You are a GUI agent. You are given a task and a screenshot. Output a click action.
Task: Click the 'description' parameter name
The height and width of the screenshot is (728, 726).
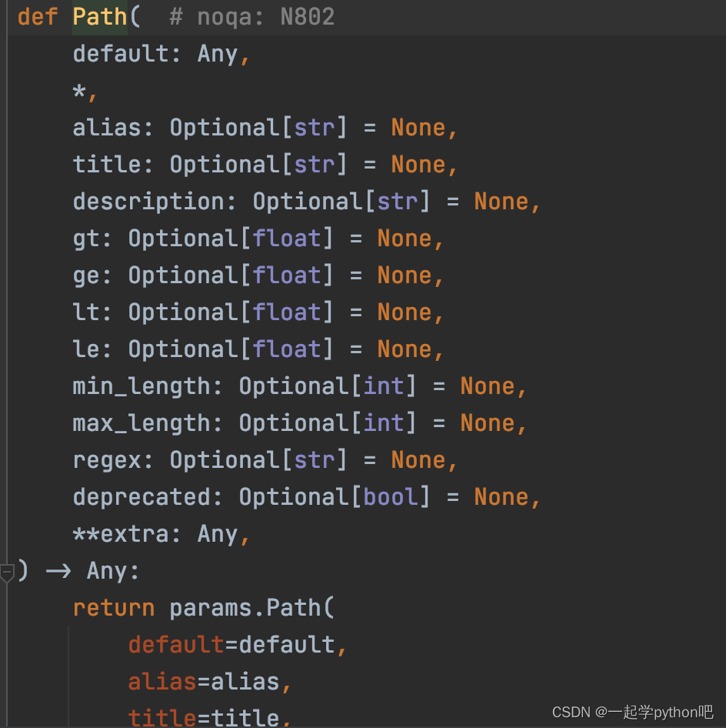coord(148,202)
